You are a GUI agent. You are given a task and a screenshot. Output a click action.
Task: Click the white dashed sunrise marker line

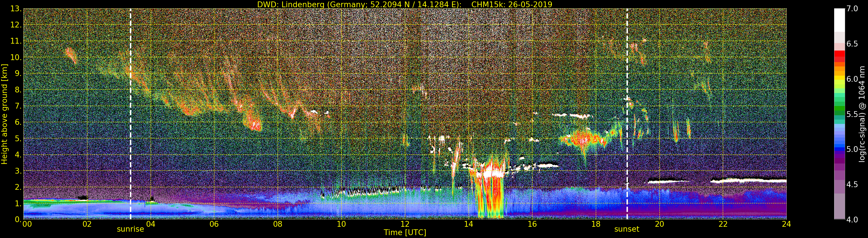pos(130,114)
